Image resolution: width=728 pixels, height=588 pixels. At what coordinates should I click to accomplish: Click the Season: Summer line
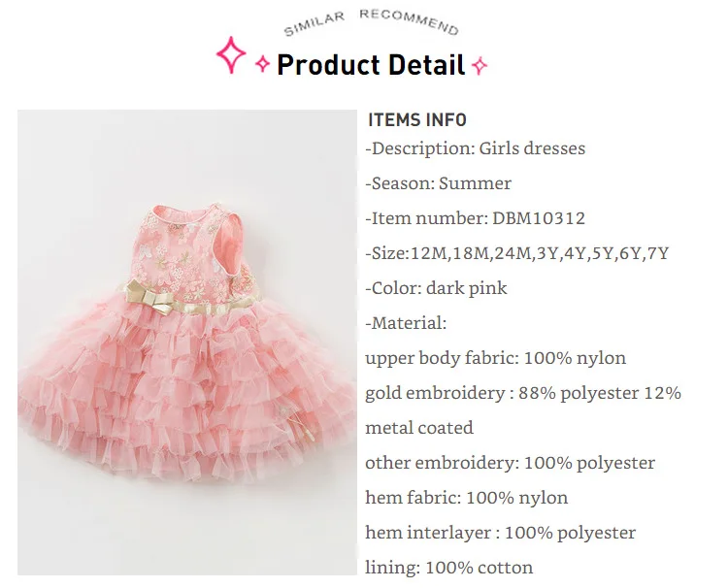click(439, 183)
